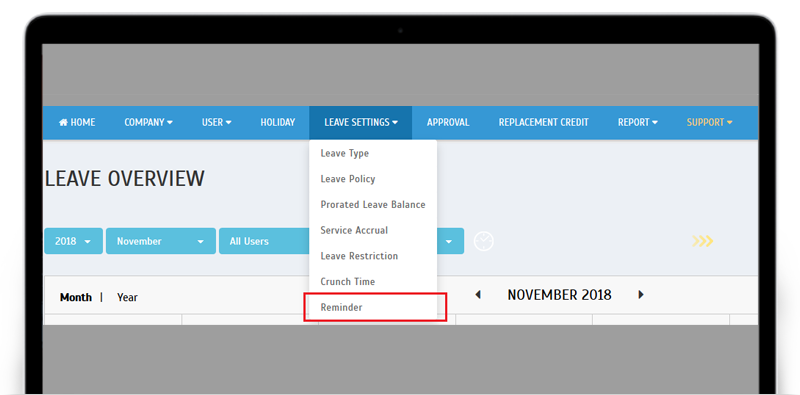Open Leave Restriction settings
800x395 pixels.
pyautogui.click(x=373, y=256)
